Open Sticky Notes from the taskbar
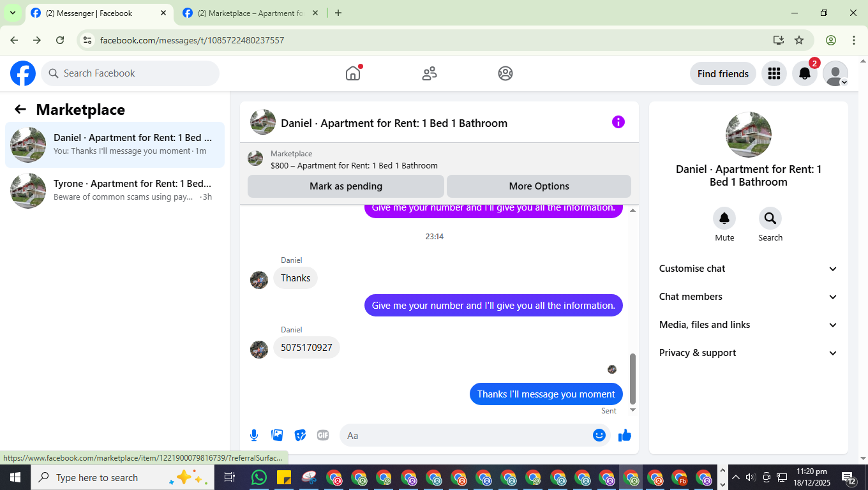The image size is (868, 490). point(284,477)
